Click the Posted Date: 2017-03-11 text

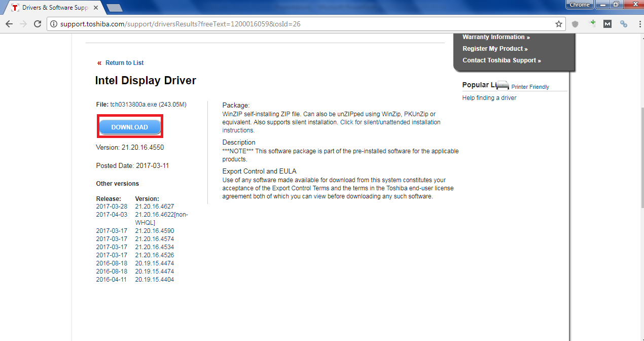click(132, 166)
